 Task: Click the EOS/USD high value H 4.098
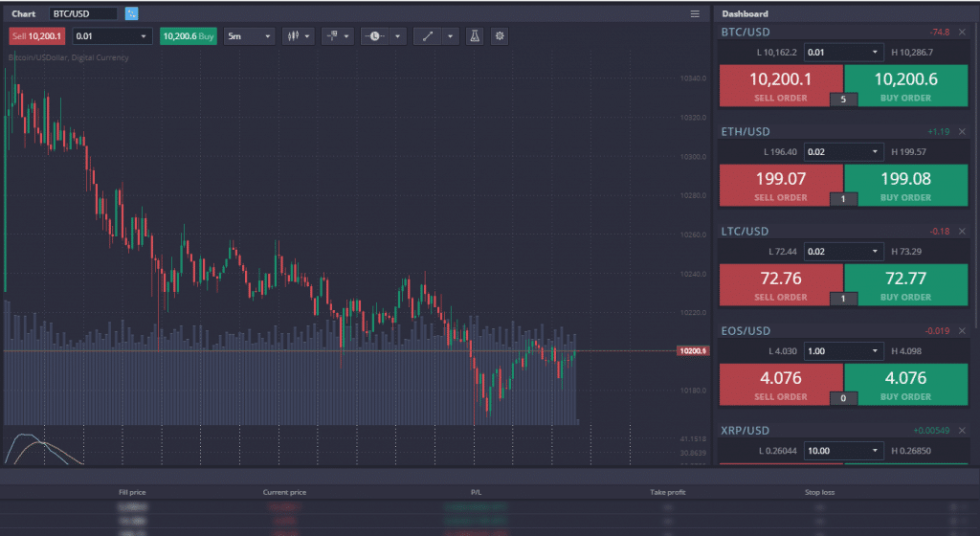click(906, 351)
